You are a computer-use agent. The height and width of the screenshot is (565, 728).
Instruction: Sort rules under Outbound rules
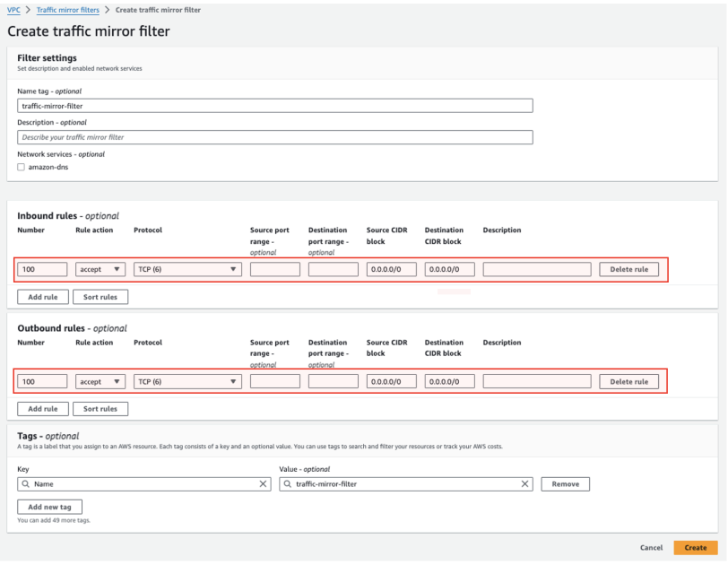click(100, 409)
